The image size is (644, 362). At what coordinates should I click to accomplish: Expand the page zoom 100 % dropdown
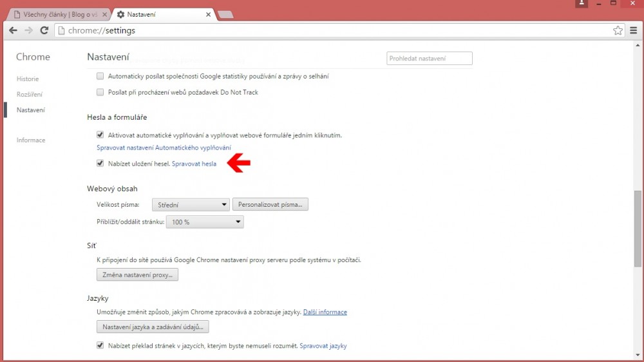pos(205,222)
